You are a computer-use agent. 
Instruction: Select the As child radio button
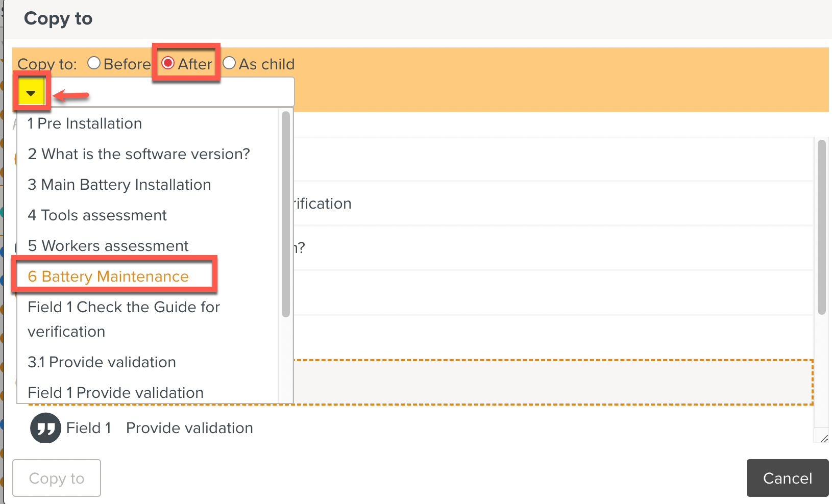coord(229,63)
